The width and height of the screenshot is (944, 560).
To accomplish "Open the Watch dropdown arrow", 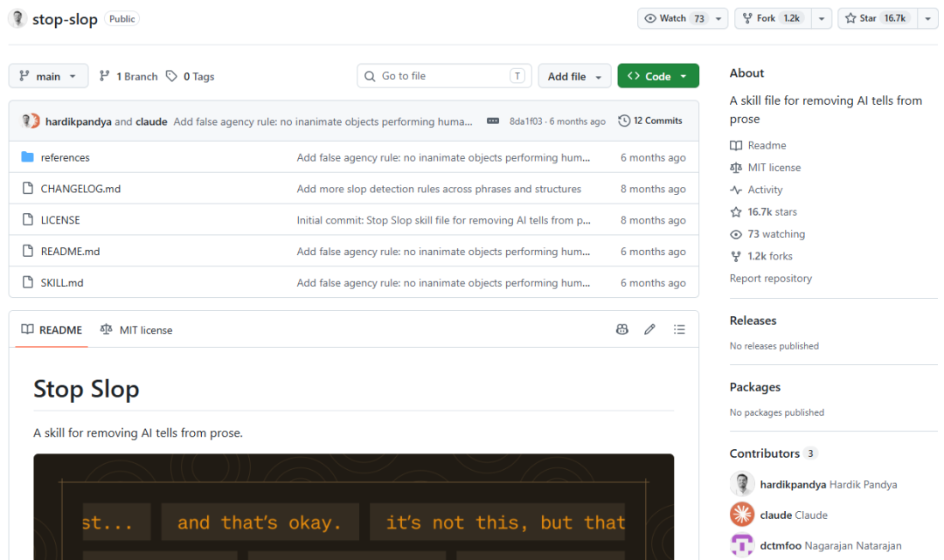I will pos(718,18).
